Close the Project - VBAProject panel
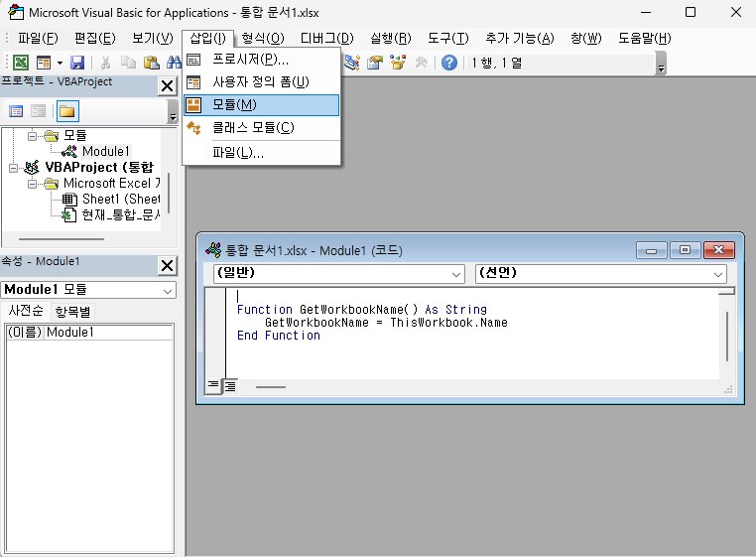This screenshot has height=557, width=756. click(168, 86)
